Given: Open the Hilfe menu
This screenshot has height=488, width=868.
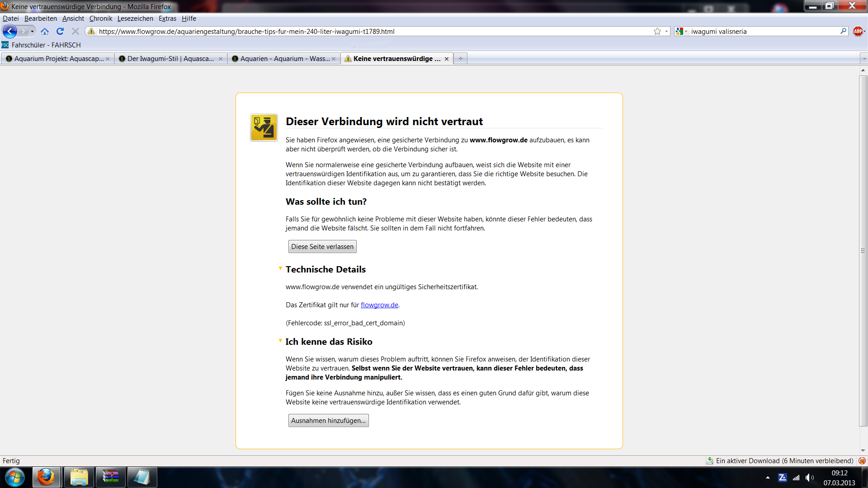Looking at the screenshot, I should point(189,19).
